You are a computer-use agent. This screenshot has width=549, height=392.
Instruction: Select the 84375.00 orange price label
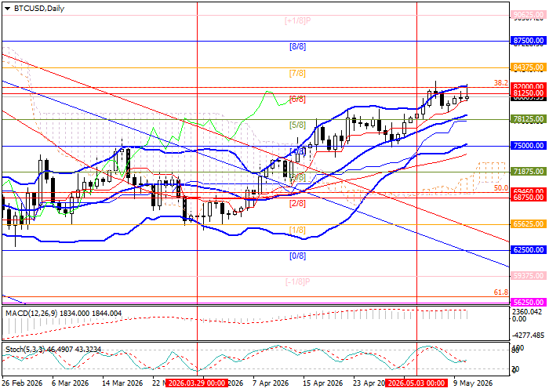pyautogui.click(x=529, y=67)
